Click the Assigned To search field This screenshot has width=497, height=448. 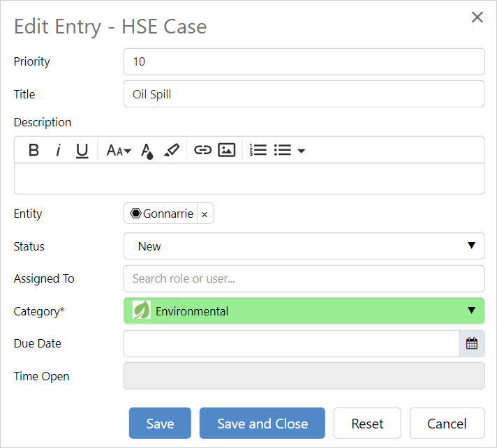click(304, 278)
